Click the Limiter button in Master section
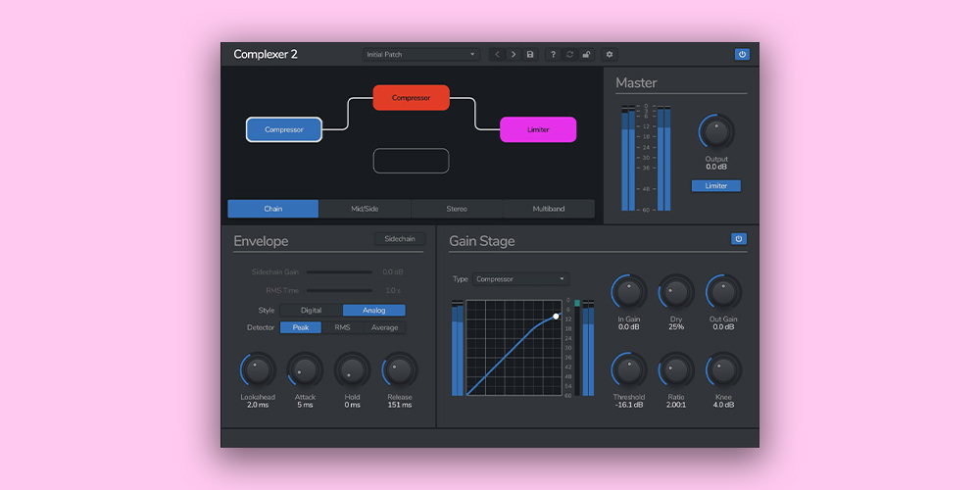This screenshot has width=980, height=490. (716, 185)
